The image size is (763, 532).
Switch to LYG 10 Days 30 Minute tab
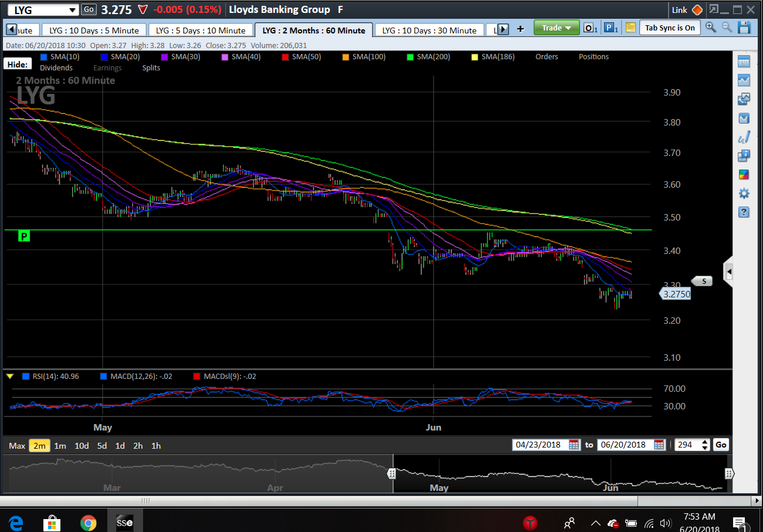click(x=430, y=31)
